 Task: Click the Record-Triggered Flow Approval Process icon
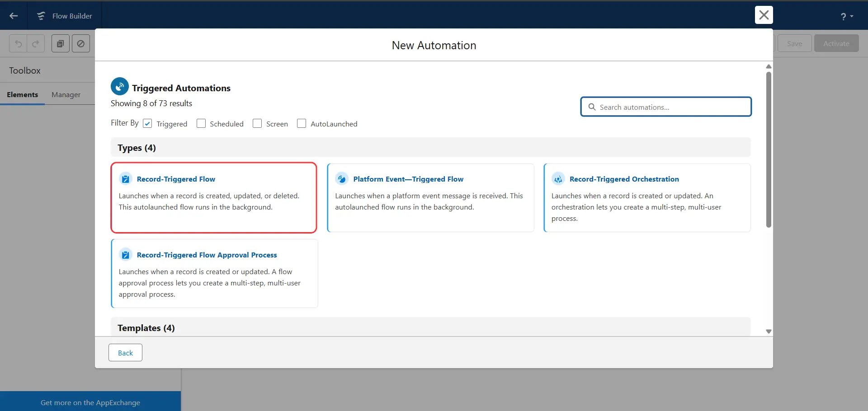click(x=126, y=255)
